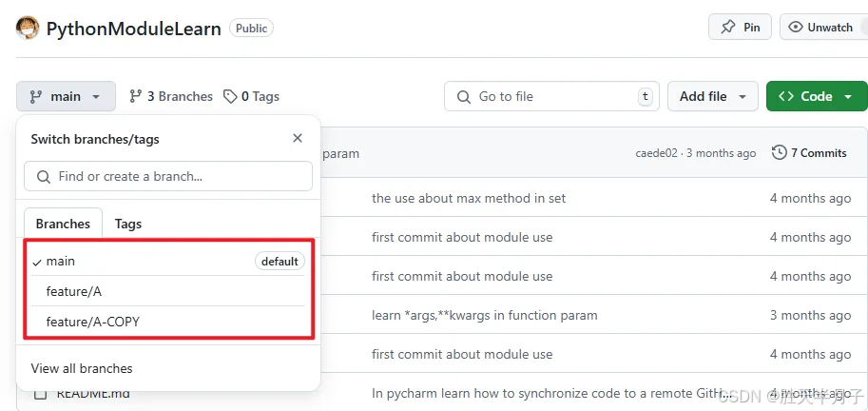Viewport: 868px width, 411px height.
Task: Click the Find or create a branch field
Action: [168, 176]
